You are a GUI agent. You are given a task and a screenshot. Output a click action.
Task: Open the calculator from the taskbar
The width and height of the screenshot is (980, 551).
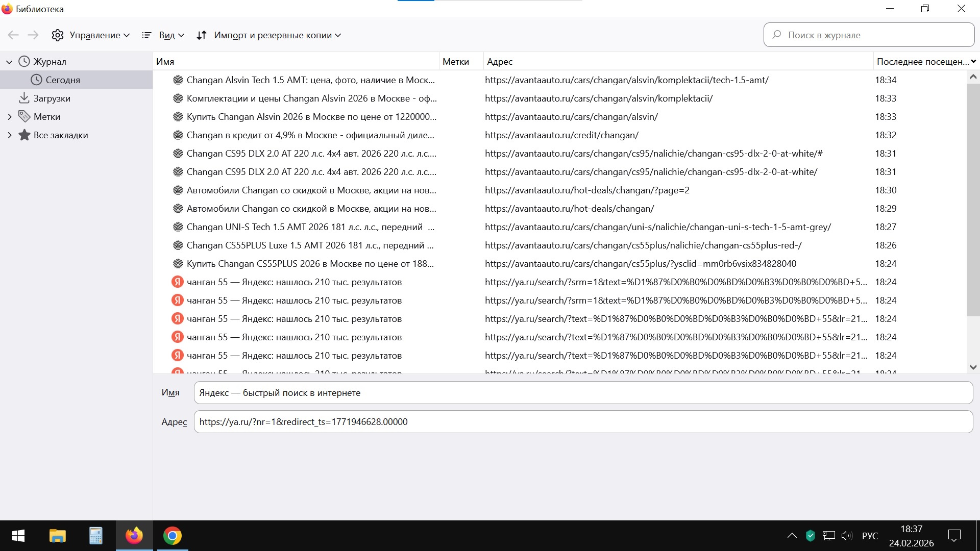95,536
